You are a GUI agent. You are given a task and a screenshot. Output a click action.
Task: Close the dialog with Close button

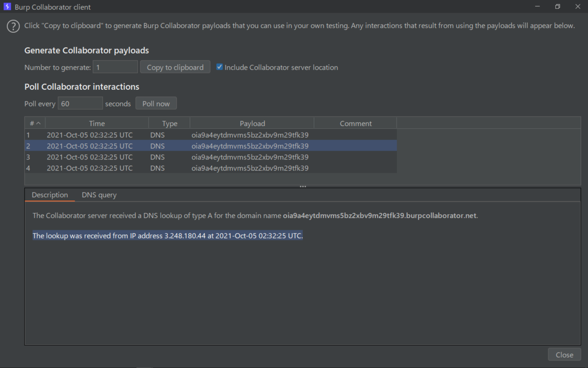[x=564, y=355]
